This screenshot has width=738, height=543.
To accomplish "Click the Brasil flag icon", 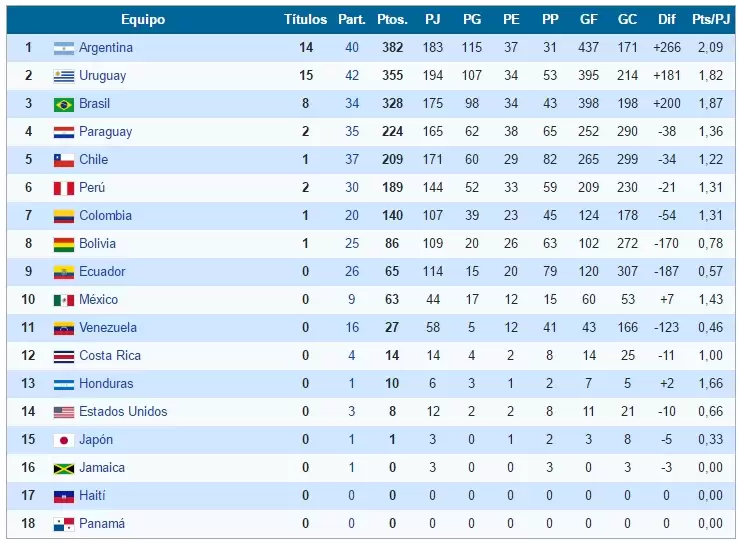I will (64, 104).
